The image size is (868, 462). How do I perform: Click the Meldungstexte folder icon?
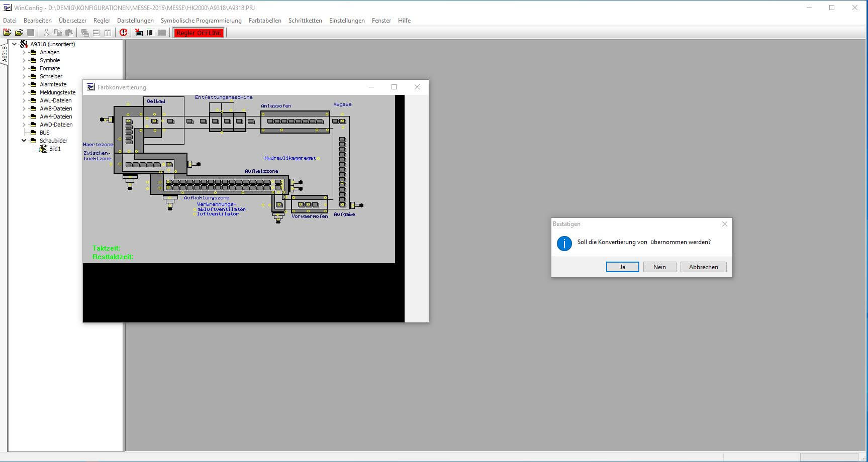point(34,92)
